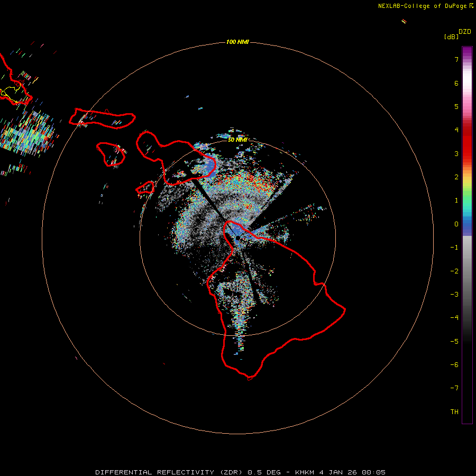Image resolution: width=476 pixels, height=476 pixels.
Task: Click the 0.5 DEG elevation text
Action: (264, 472)
